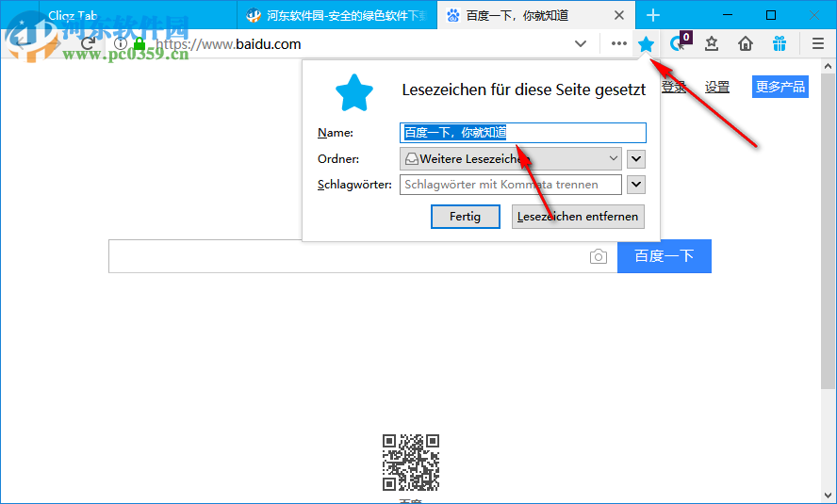Click the 更多产品 button
This screenshot has height=504, width=837.
click(780, 87)
